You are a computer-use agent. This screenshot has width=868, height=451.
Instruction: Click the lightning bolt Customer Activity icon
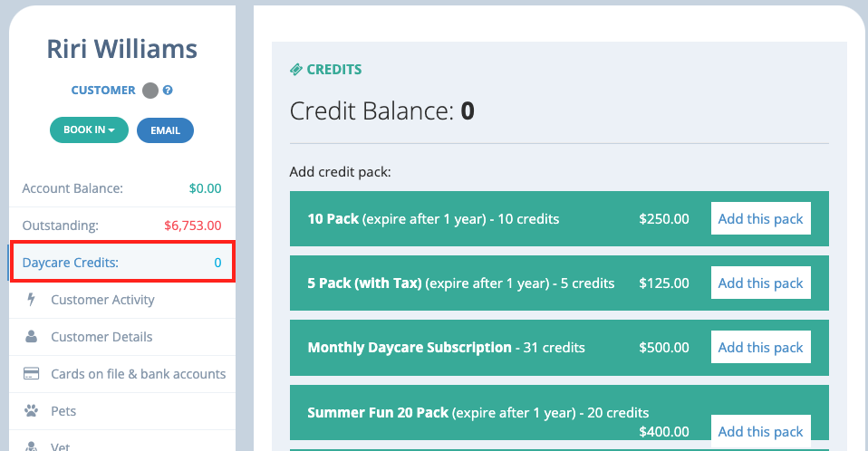[31, 300]
